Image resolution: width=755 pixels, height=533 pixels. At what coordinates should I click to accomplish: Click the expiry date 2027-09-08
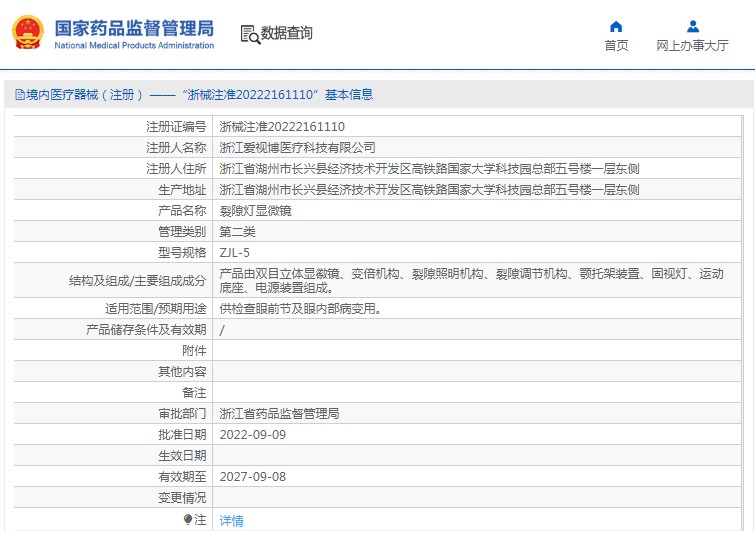pyautogui.click(x=252, y=477)
